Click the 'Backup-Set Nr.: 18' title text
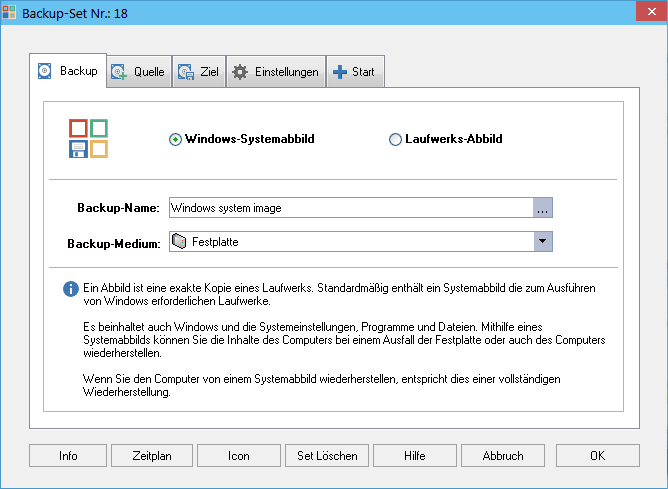668x489 pixels. [75, 13]
